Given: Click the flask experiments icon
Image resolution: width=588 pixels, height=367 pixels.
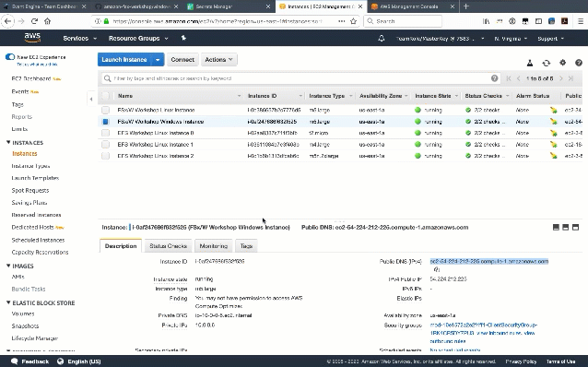Looking at the screenshot, I should pos(530,63).
